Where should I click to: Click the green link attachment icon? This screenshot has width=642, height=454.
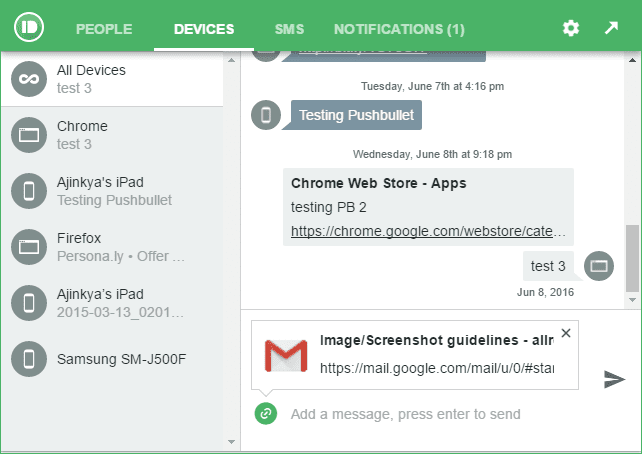click(266, 413)
